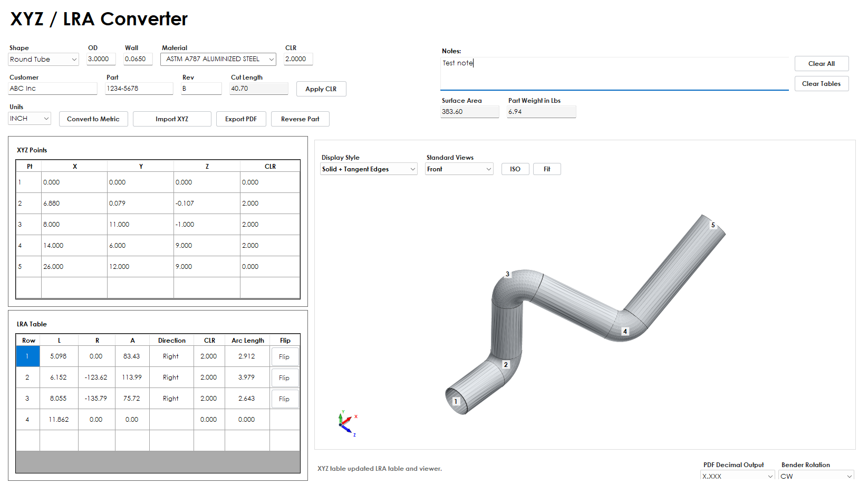The image size is (868, 494).
Task: Click the Apply CLR button
Action: click(321, 89)
